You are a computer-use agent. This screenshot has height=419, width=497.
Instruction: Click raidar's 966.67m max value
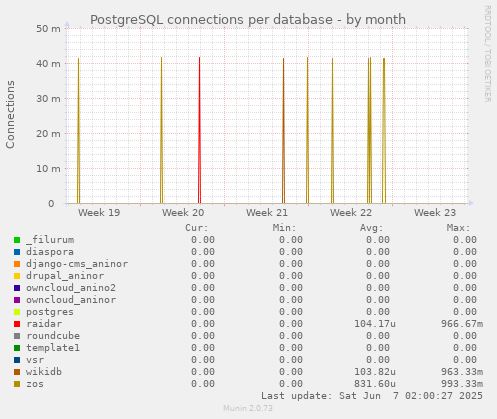462,324
